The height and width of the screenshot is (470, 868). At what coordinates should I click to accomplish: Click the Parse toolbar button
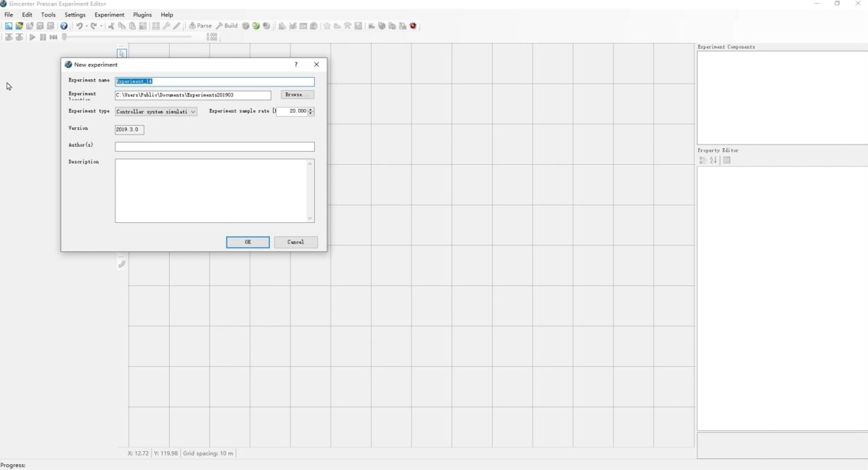click(200, 26)
